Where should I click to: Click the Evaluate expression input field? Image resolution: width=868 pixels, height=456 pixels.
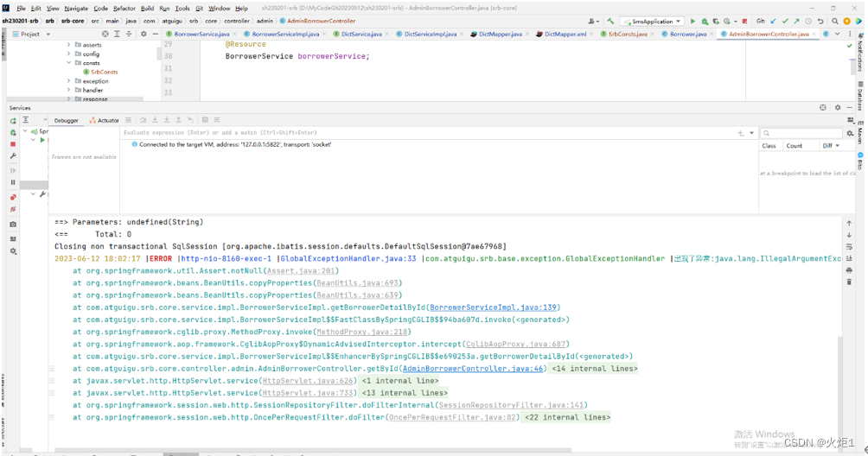426,133
